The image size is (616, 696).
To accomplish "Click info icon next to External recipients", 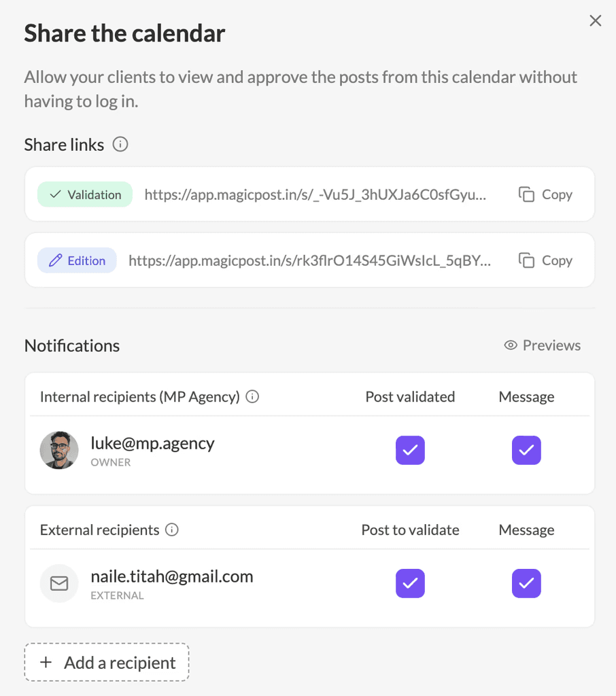I will point(172,529).
